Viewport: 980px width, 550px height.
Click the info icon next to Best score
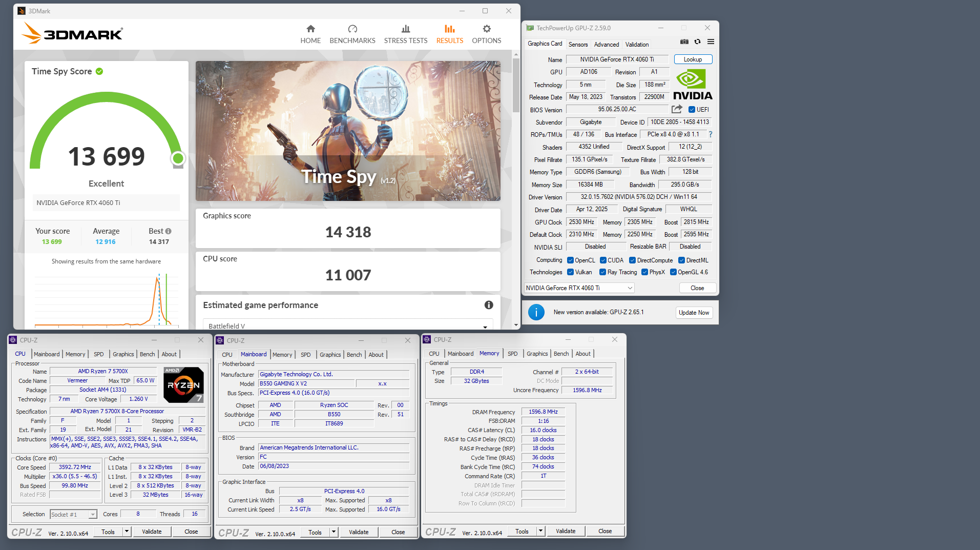click(169, 231)
